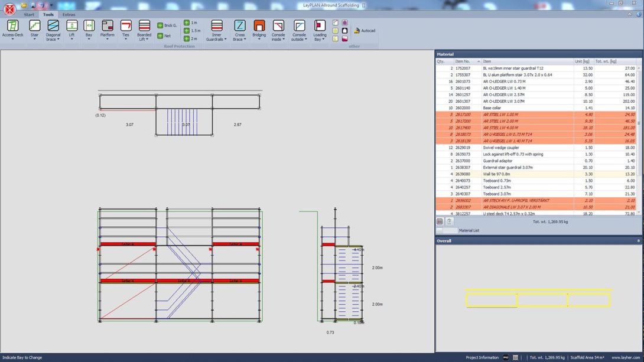Choose the 1 m roof protection option

190,22
